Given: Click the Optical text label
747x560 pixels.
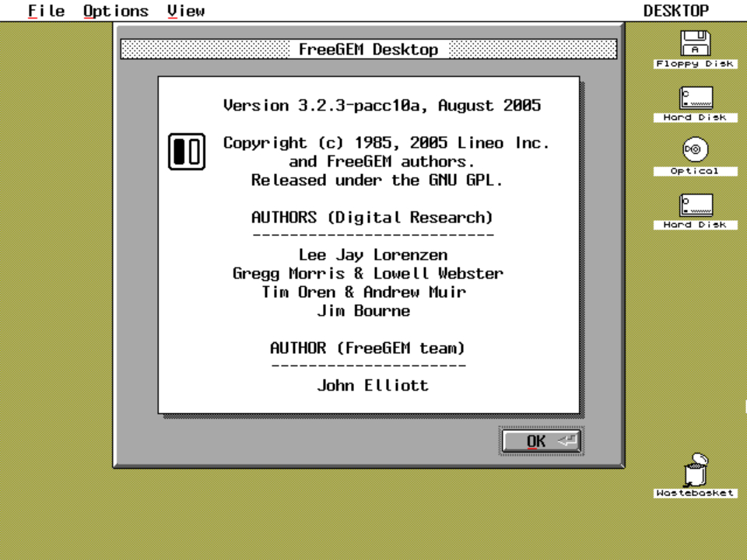Looking at the screenshot, I should click(x=695, y=171).
